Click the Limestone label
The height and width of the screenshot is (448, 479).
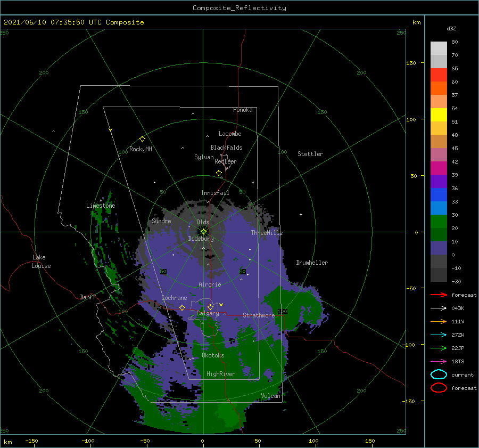[x=101, y=206]
